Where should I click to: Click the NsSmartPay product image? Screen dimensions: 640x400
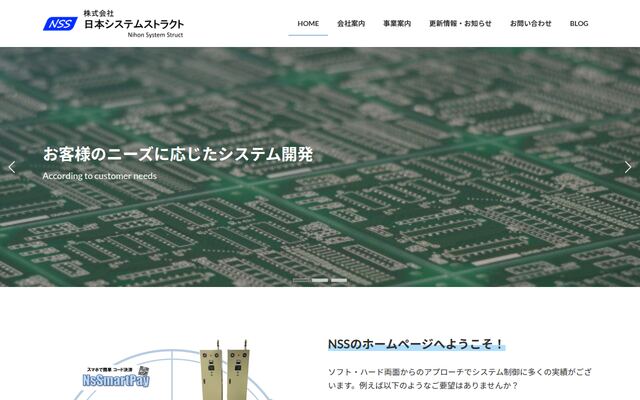pyautogui.click(x=117, y=377)
